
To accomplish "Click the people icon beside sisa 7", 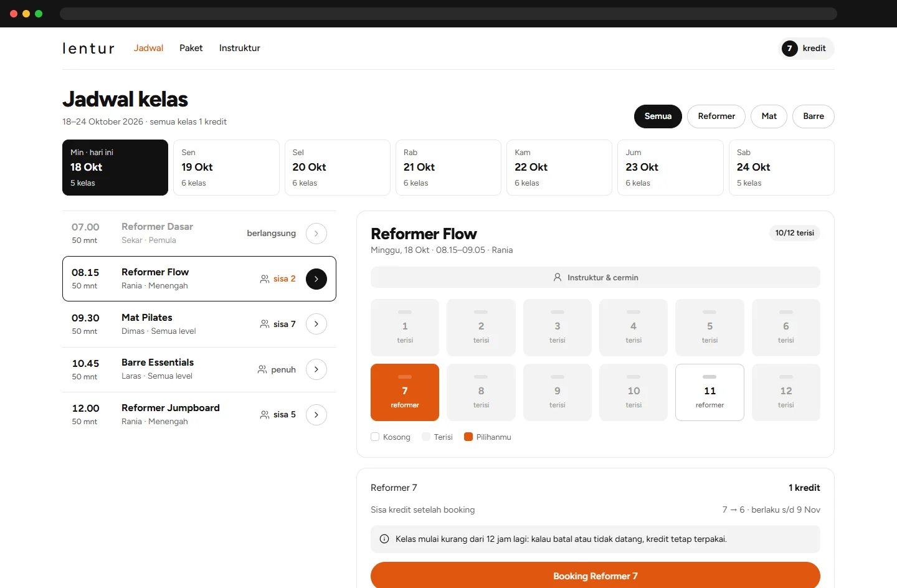I will click(265, 324).
